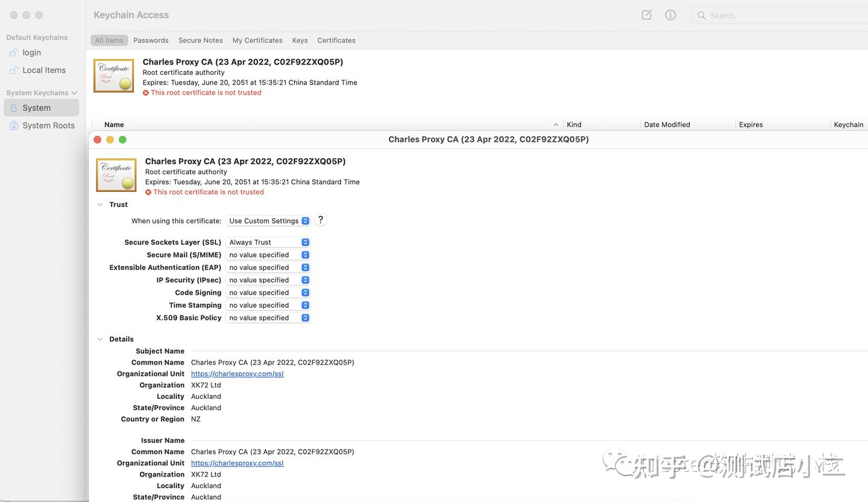868x502 pixels.
Task: Collapse the Details section
Action: [x=100, y=339]
